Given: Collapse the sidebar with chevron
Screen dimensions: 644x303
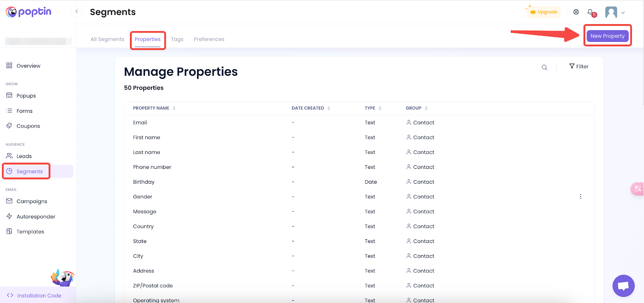Looking at the screenshot, I should [x=76, y=12].
